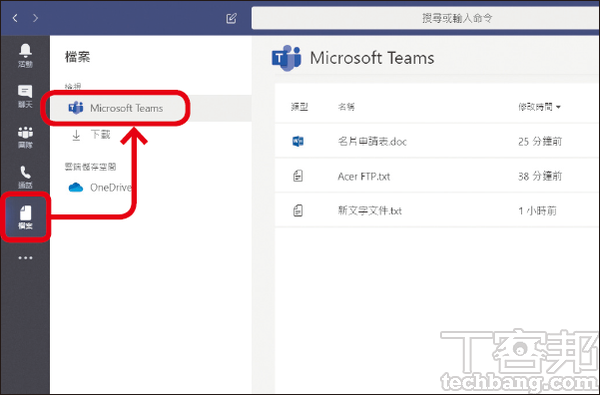Go forward with the right arrow
Viewport: 600px width, 395px height.
(x=35, y=18)
